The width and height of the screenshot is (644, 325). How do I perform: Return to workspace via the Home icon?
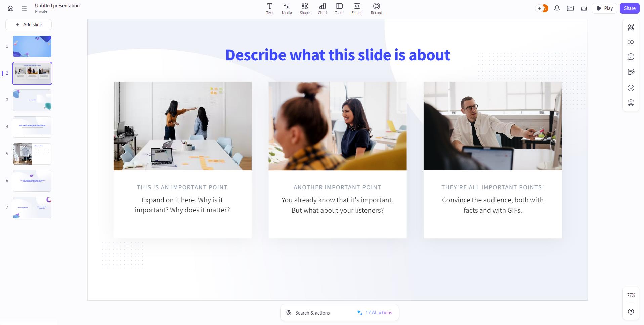point(10,8)
